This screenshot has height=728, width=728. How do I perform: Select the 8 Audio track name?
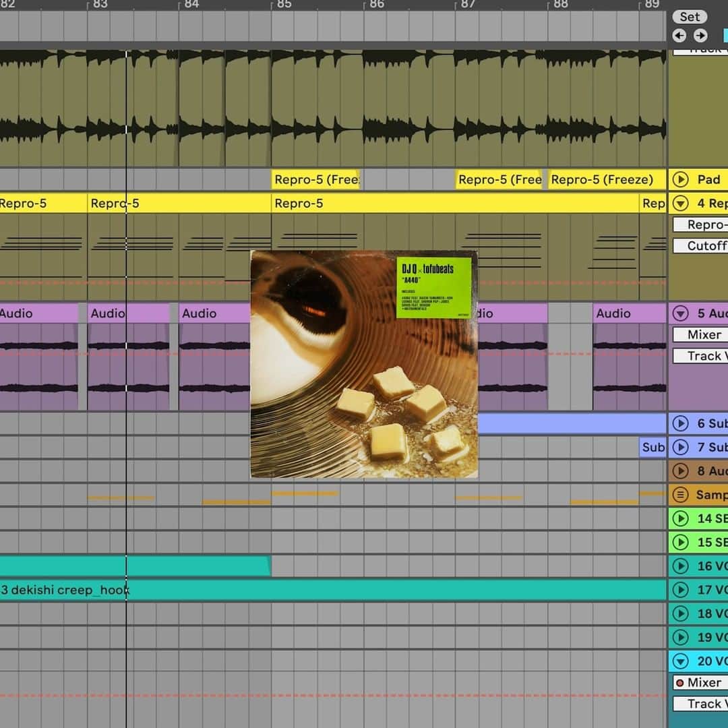point(712,471)
